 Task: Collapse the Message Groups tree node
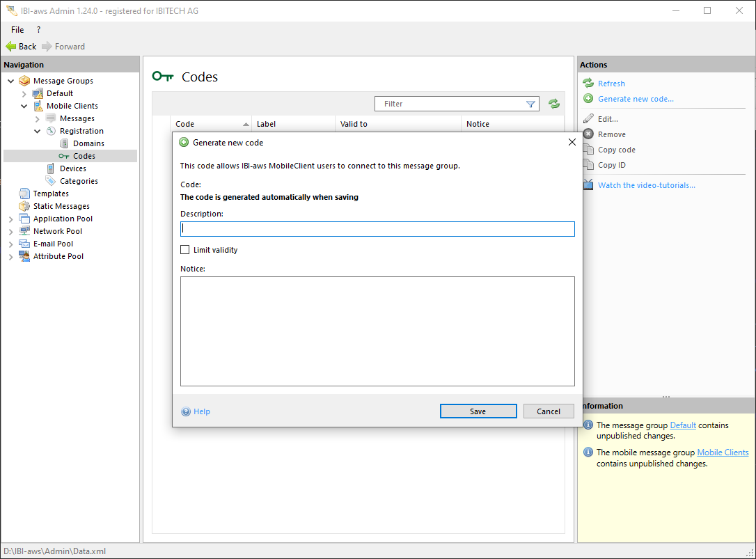(x=11, y=81)
